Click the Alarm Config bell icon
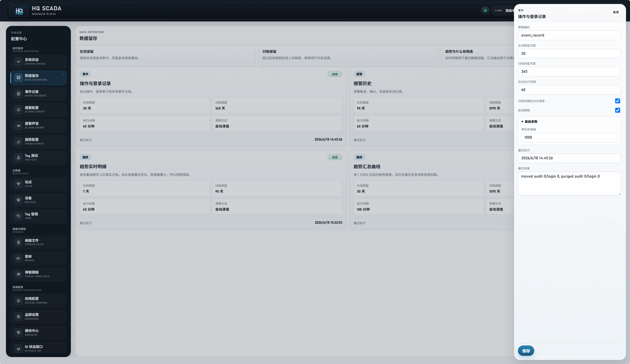 pos(19,110)
